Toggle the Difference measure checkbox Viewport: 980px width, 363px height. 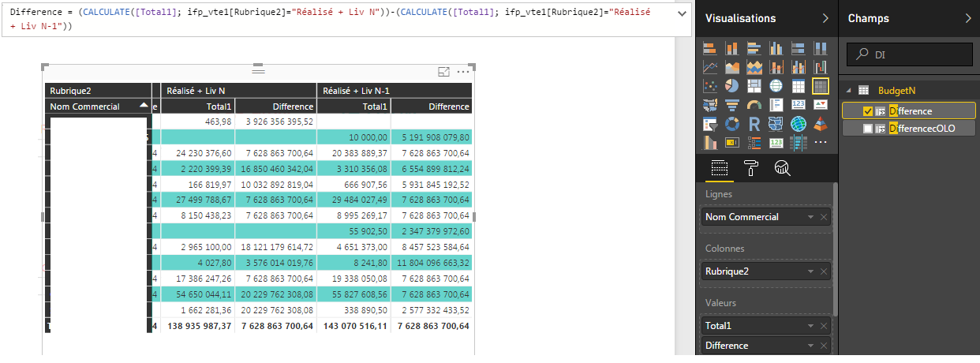(x=868, y=111)
